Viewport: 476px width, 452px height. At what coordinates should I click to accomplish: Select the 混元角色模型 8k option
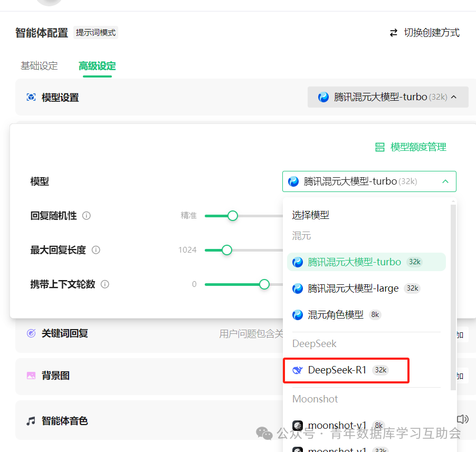[366, 315]
